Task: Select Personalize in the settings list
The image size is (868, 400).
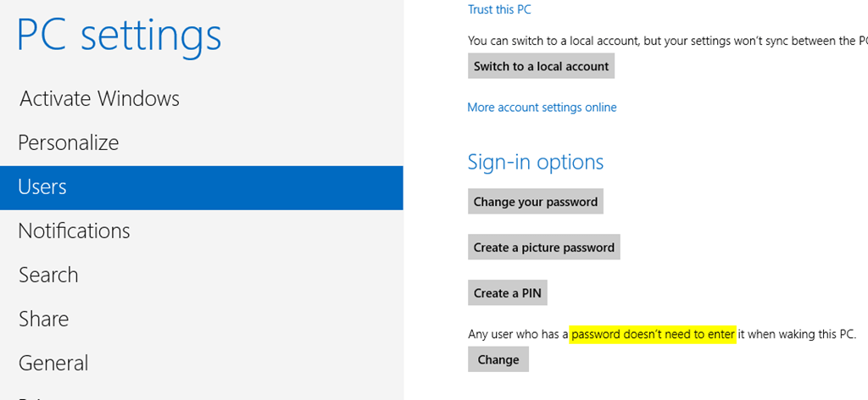Action: (x=69, y=143)
